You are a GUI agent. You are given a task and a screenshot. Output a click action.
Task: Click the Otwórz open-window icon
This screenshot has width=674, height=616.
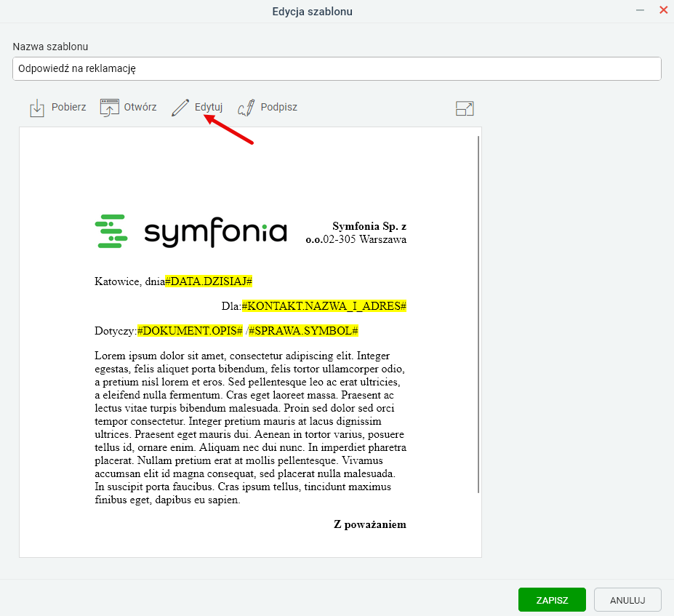pos(109,108)
